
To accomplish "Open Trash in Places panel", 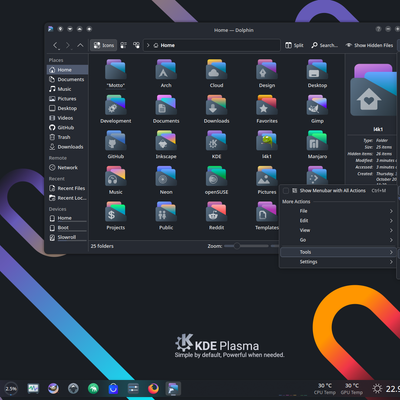I will click(x=67, y=137).
